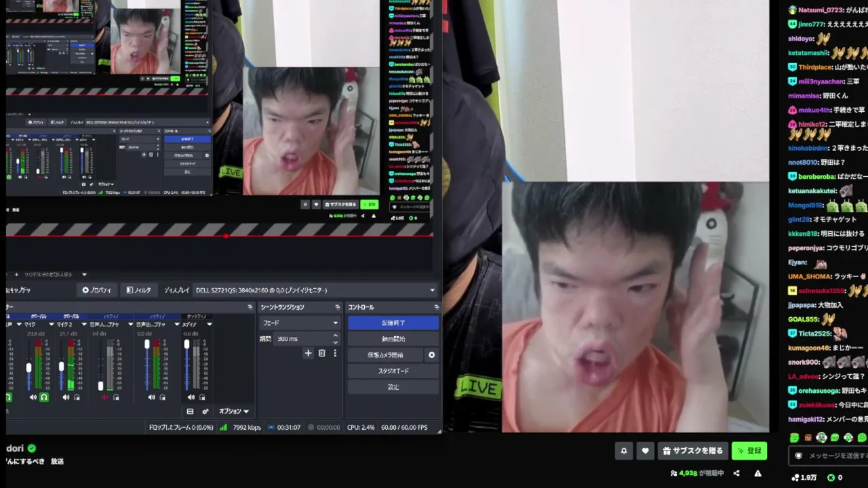Undock the シーントランジション panel

[337, 307]
